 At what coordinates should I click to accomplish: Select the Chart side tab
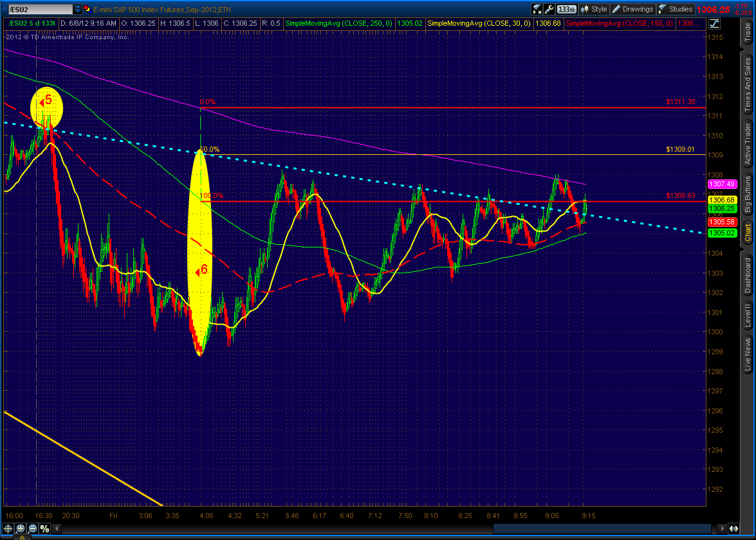[748, 233]
